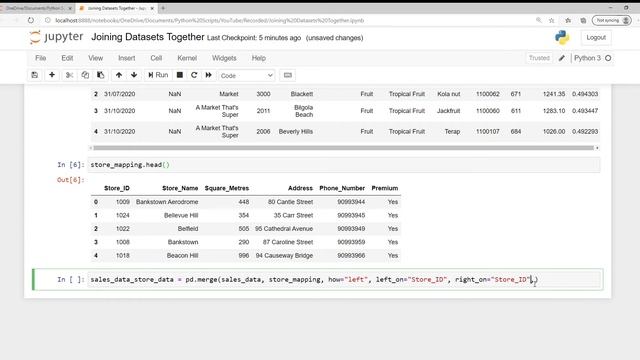The image size is (640, 360).
Task: Cut selected cells with scissors icon
Action: click(69, 75)
